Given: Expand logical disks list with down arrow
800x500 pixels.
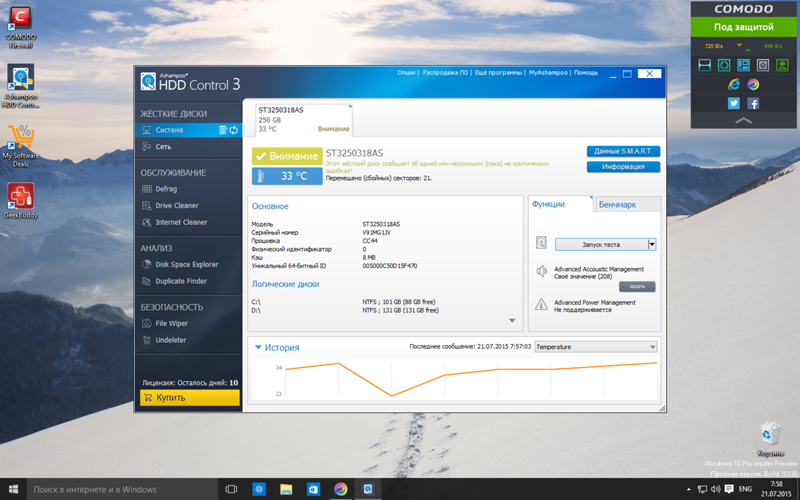Looking at the screenshot, I should pos(512,320).
